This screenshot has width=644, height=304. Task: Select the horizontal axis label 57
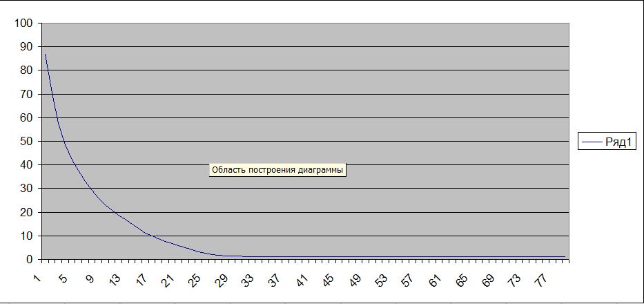click(407, 280)
